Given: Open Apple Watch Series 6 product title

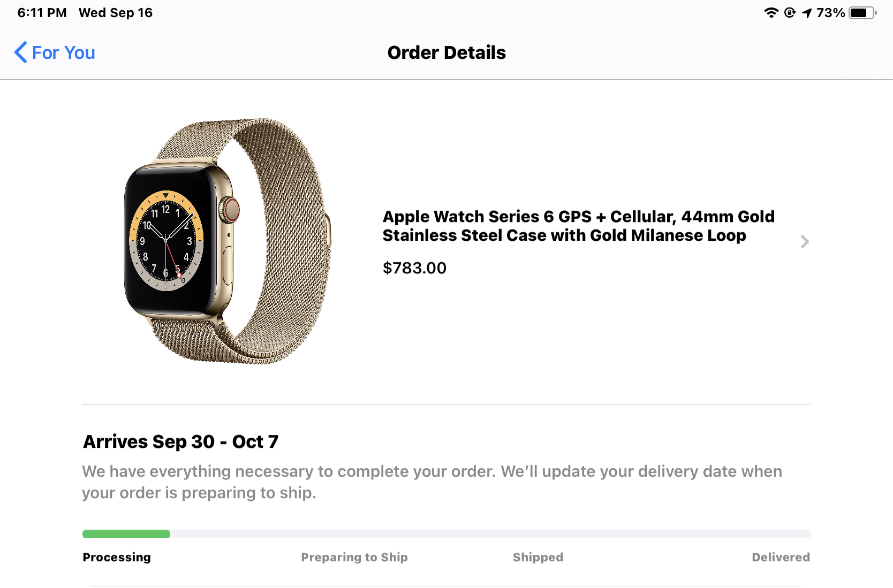Looking at the screenshot, I should click(578, 226).
